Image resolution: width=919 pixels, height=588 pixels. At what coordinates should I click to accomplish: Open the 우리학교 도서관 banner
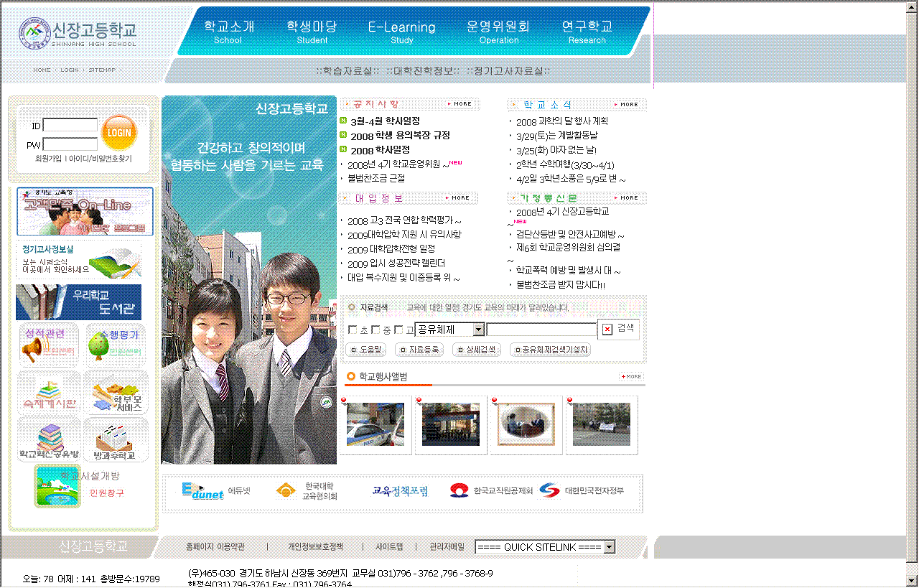click(x=79, y=302)
